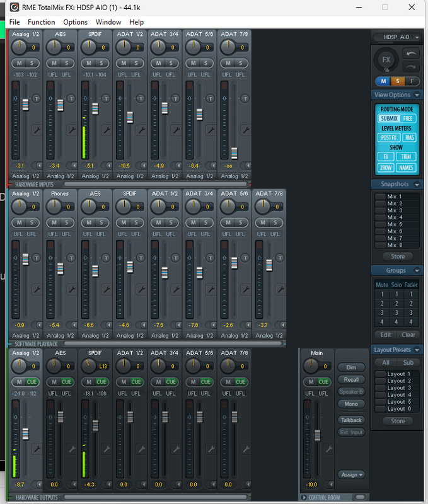Open the Help menu
The width and height of the screenshot is (428, 504).
(x=136, y=22)
